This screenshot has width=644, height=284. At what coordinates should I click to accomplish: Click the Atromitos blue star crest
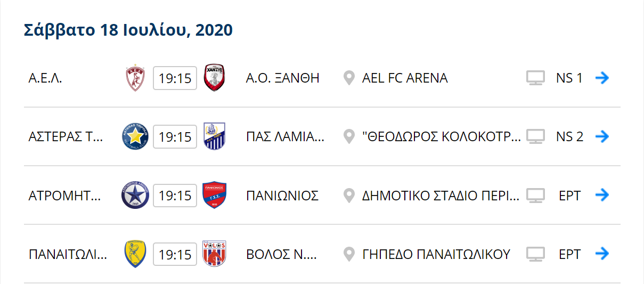(135, 196)
